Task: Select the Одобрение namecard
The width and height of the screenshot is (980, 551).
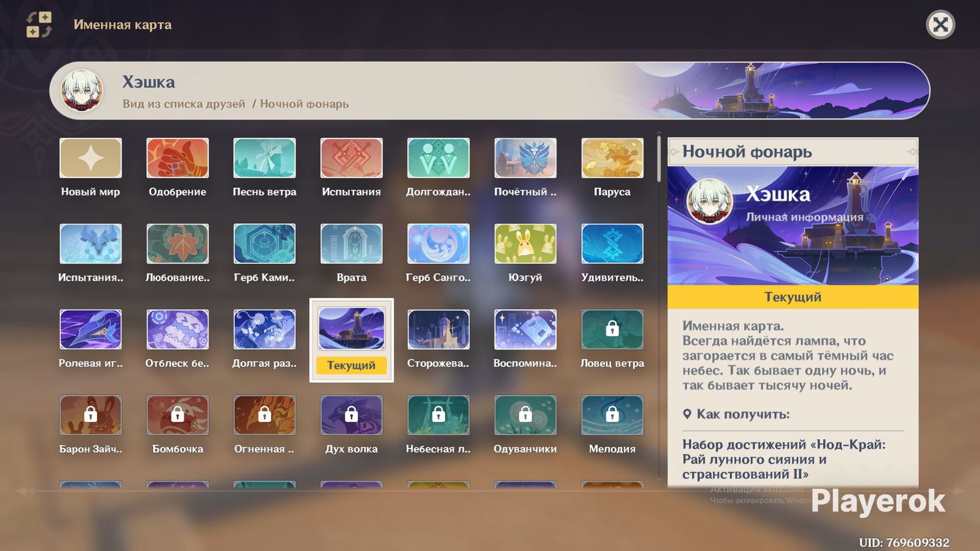Action: click(177, 158)
